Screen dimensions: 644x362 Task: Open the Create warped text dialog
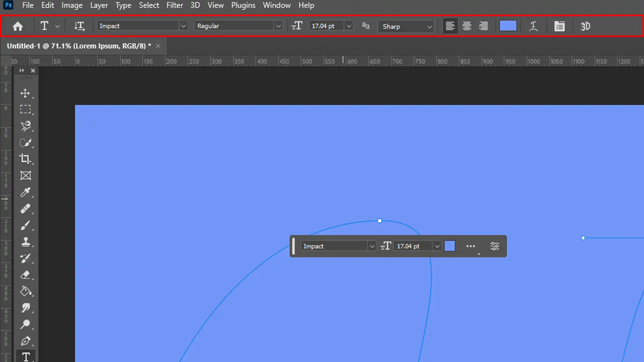pos(533,26)
